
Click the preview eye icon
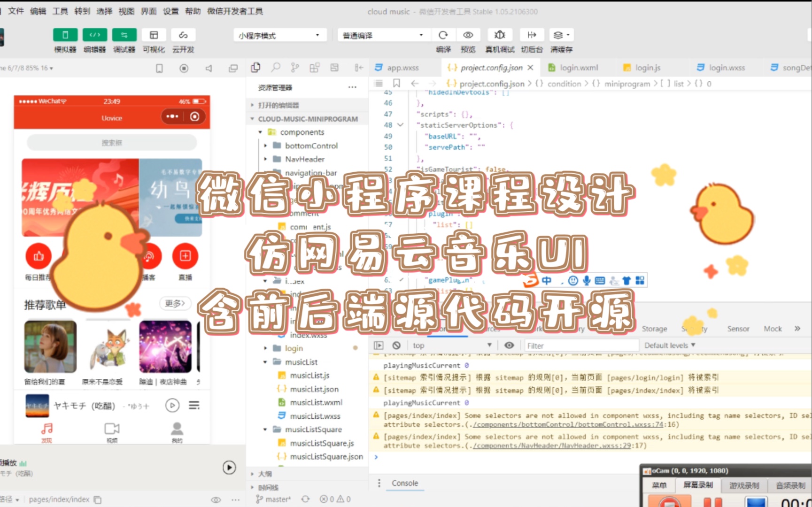468,35
